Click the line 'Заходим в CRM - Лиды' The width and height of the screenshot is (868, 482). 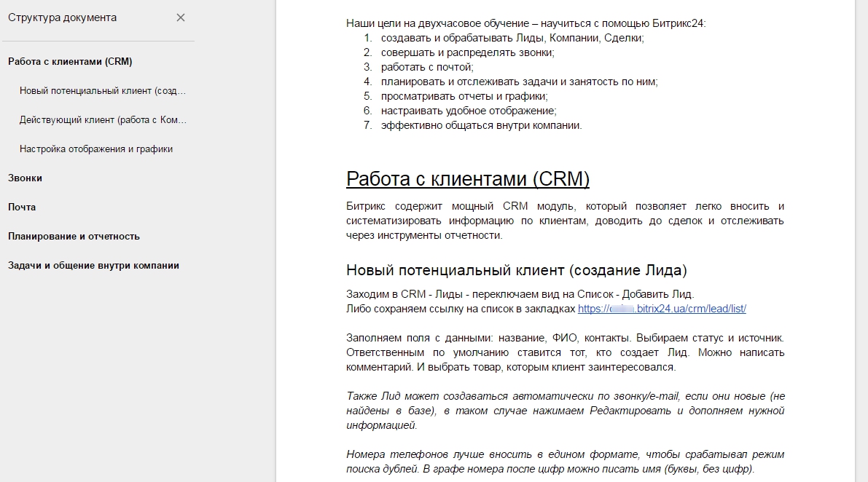tap(520, 294)
